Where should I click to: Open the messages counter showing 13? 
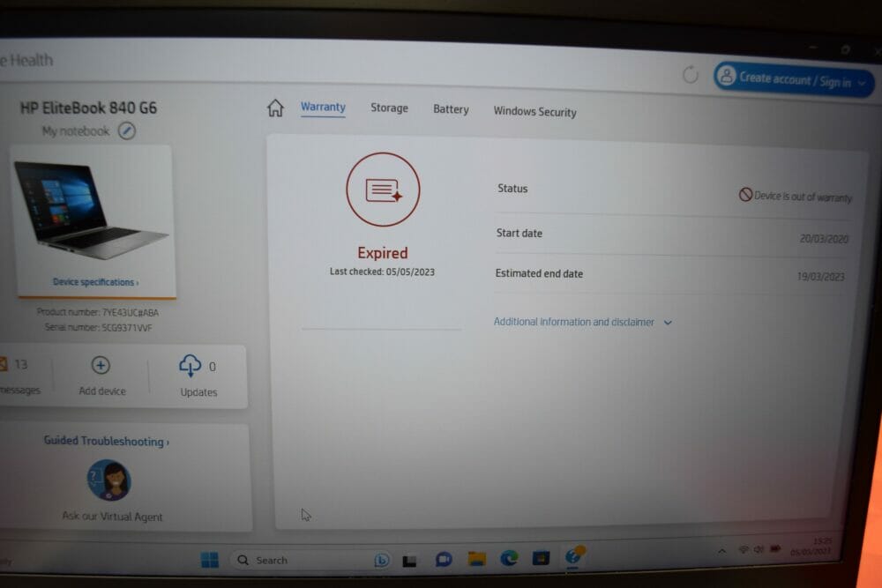[15, 364]
